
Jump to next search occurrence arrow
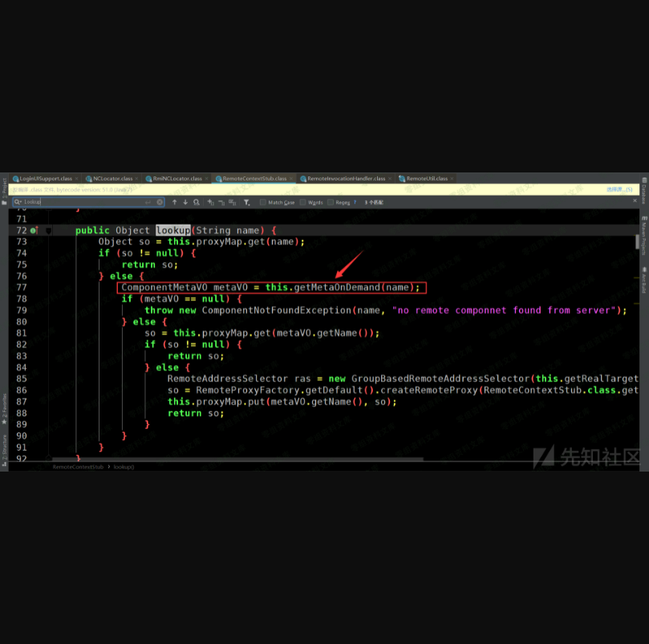[185, 203]
